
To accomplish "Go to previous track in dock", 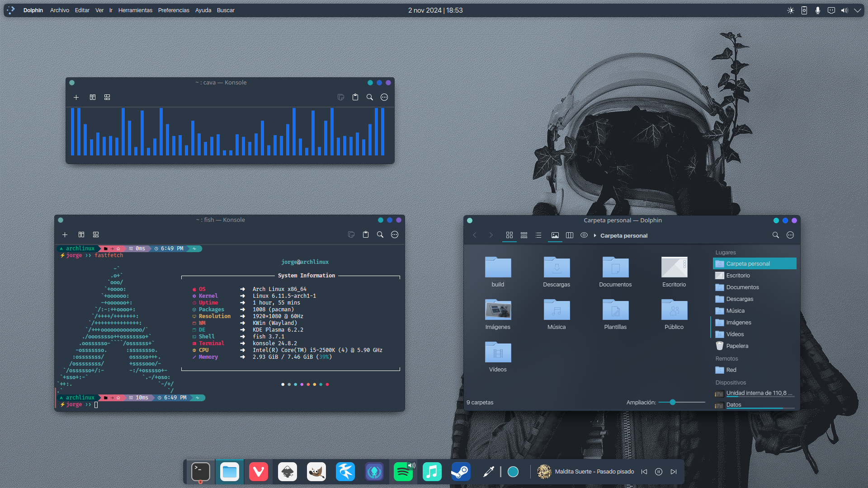I will (644, 472).
